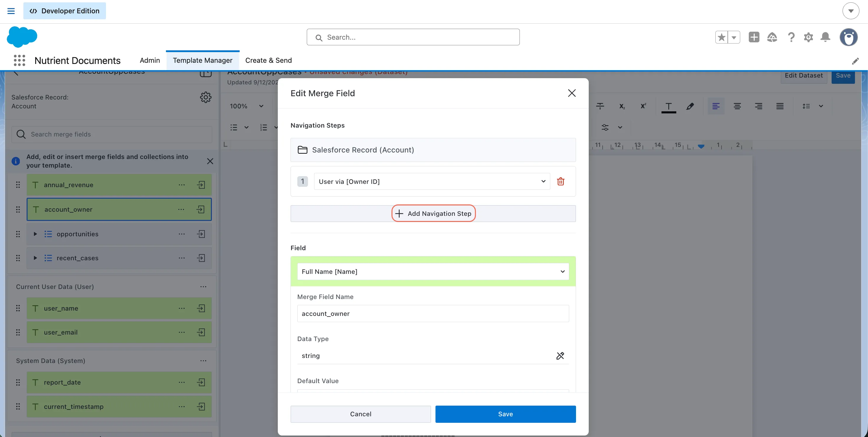This screenshot has width=868, height=437.
Task: Justify the text alignment
Action: coord(780,106)
